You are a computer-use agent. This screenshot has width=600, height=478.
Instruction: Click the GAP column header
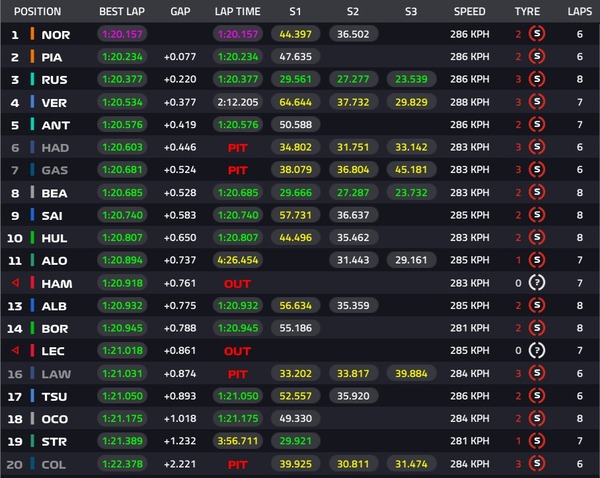(180, 12)
